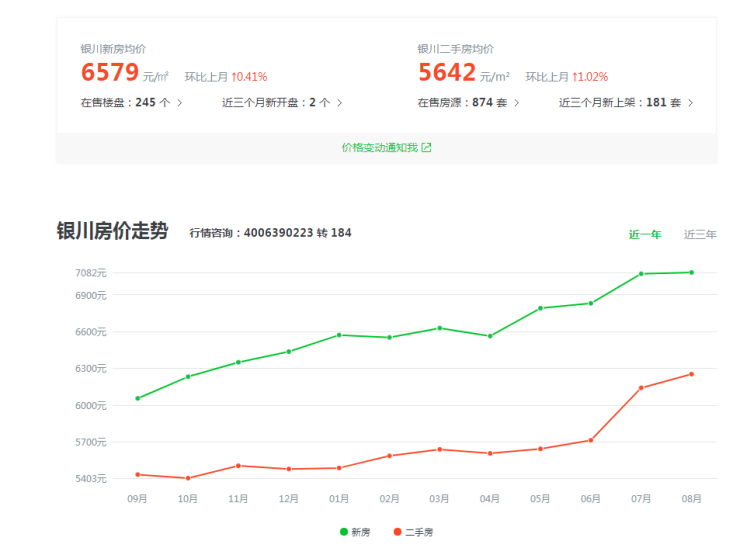Select the red 二手房 data point for 03月

[x=440, y=449]
